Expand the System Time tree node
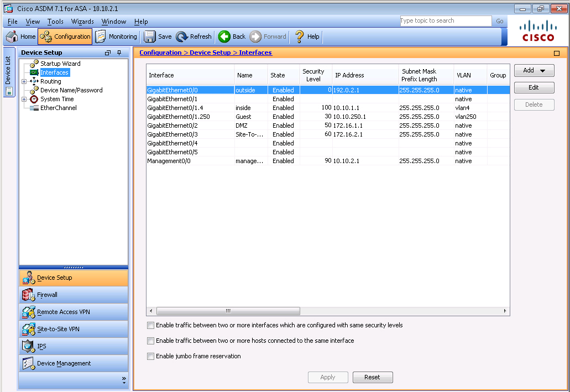The width and height of the screenshot is (570, 392). point(24,99)
